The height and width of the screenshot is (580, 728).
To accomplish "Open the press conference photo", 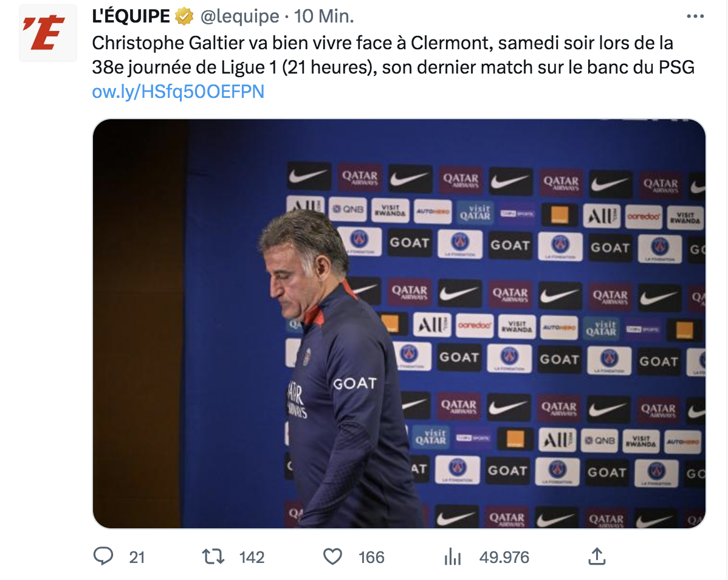I will [x=399, y=323].
